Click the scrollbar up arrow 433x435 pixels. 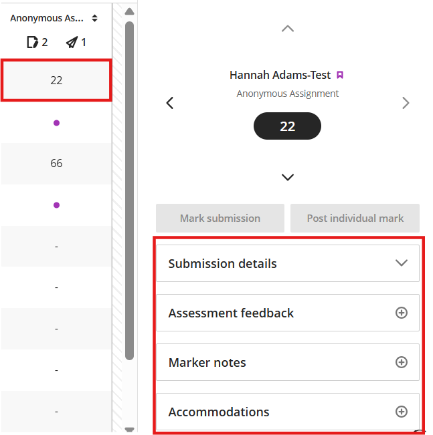coord(129,12)
